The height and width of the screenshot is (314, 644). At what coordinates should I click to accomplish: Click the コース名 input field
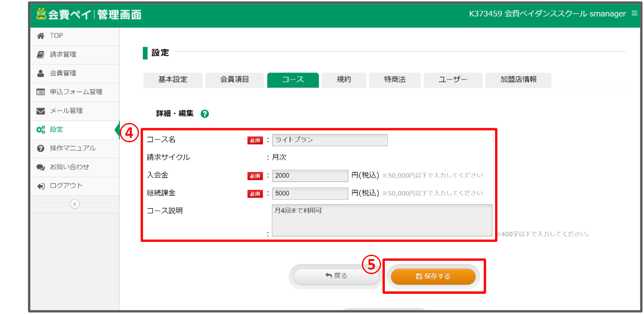coord(329,140)
